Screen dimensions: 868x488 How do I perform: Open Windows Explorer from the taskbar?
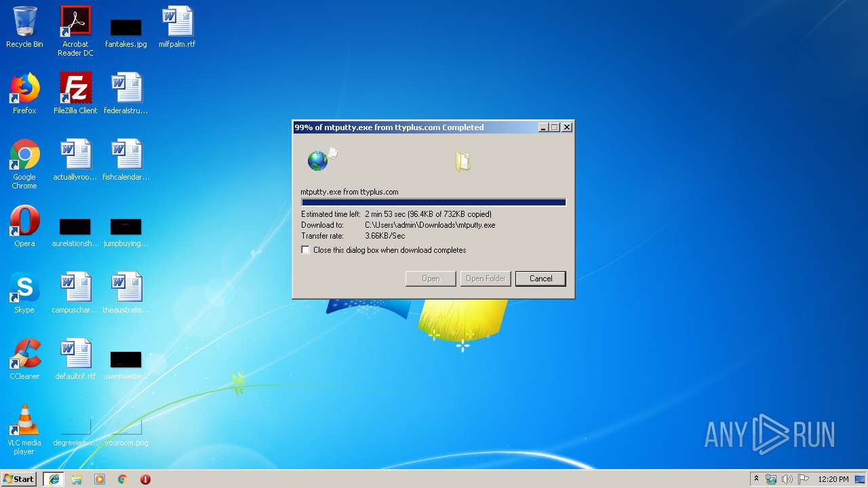click(77, 479)
